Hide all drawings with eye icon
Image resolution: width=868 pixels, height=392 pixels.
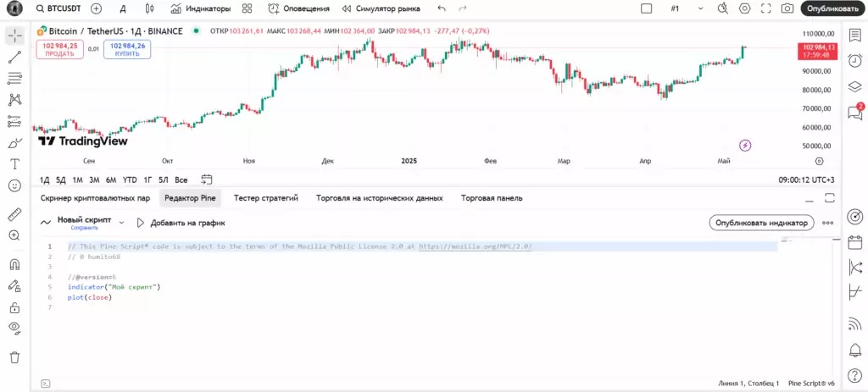pos(15,329)
